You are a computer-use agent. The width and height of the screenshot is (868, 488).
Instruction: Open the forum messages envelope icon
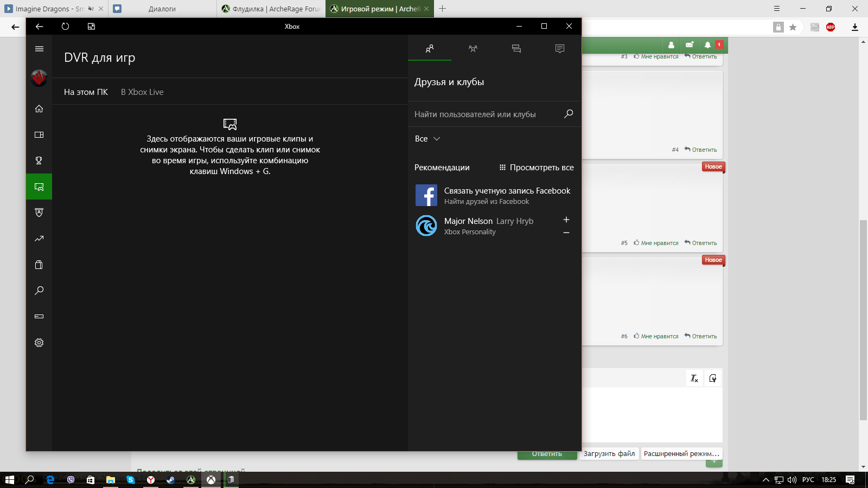(x=690, y=45)
